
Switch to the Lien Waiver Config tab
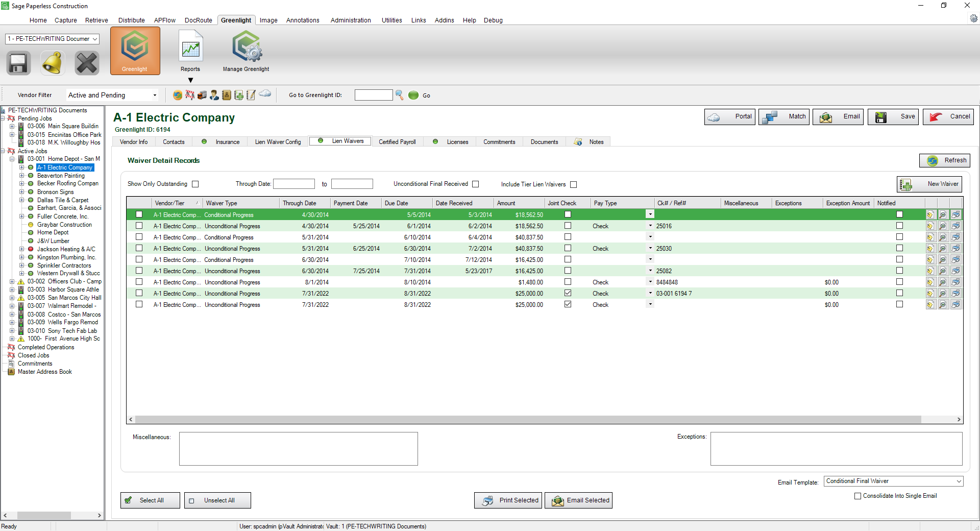click(x=278, y=142)
